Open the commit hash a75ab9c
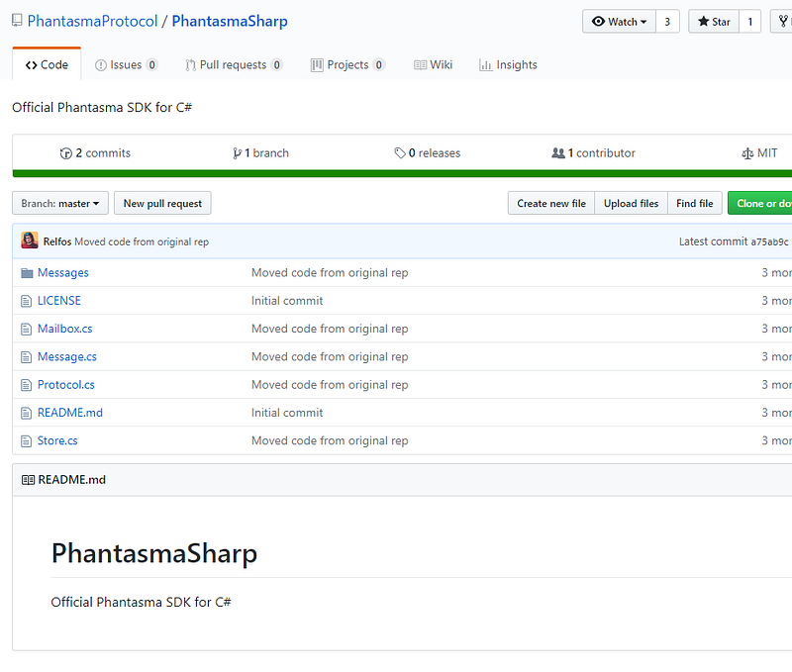792x672 pixels. click(769, 241)
